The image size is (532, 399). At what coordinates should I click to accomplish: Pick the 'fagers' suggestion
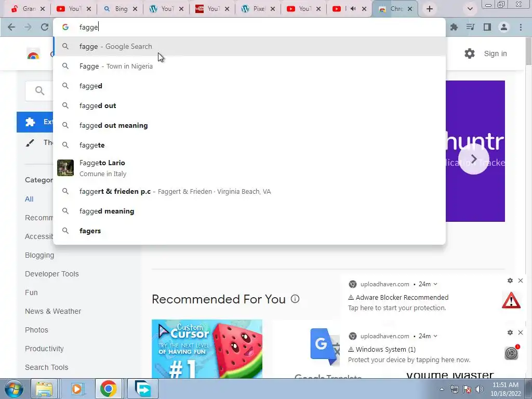click(x=249, y=231)
